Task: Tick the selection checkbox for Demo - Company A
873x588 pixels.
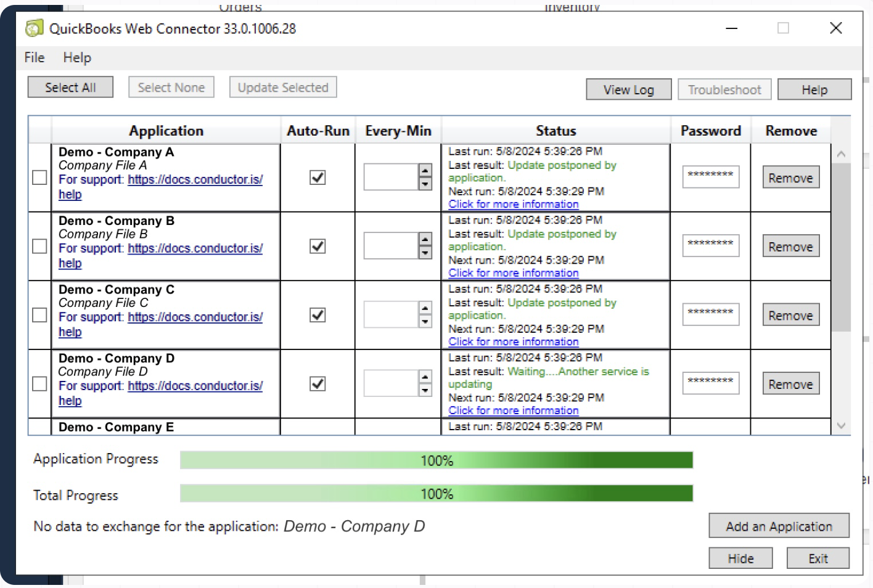Action: [39, 178]
